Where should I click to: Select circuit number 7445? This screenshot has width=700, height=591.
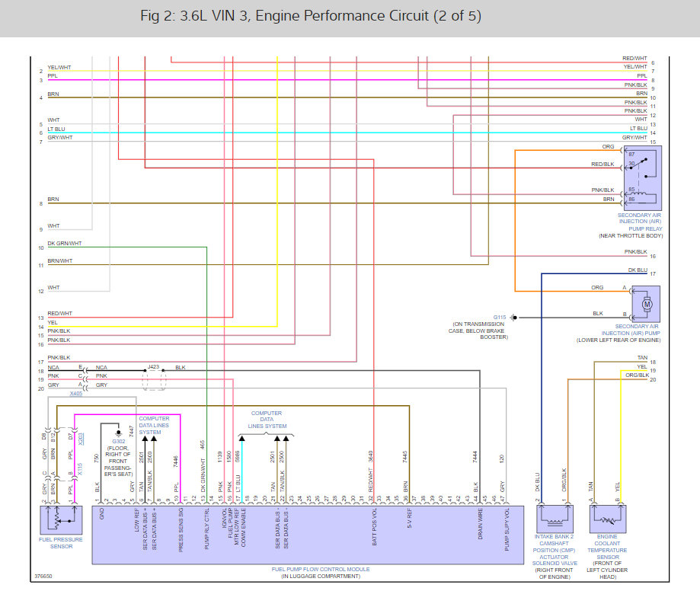click(x=405, y=457)
